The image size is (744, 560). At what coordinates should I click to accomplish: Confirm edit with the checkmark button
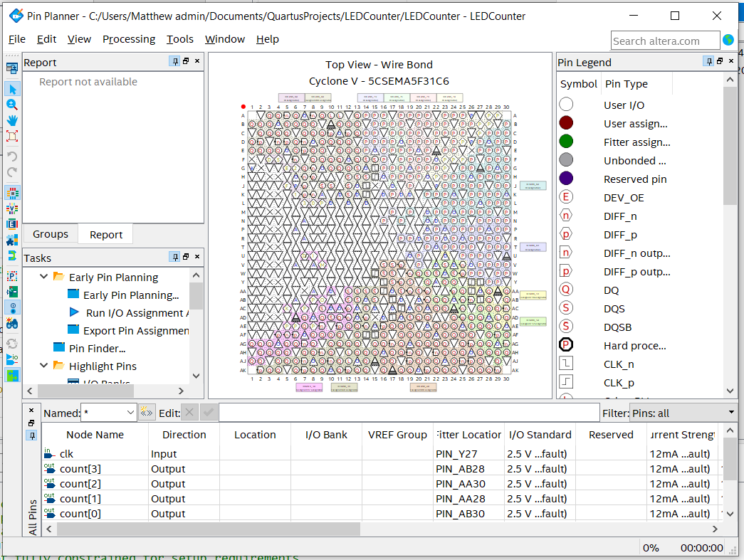point(209,413)
